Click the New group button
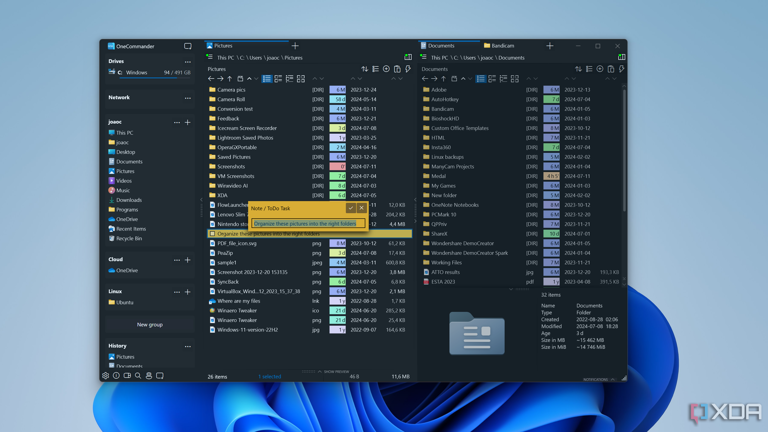 tap(150, 324)
